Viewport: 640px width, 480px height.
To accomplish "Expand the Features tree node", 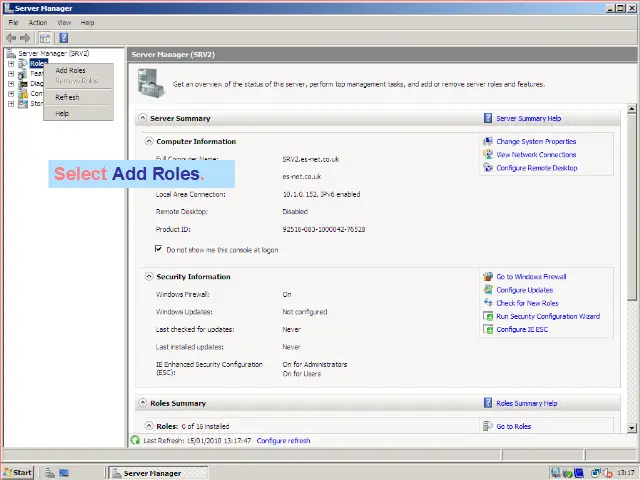I will 11,74.
